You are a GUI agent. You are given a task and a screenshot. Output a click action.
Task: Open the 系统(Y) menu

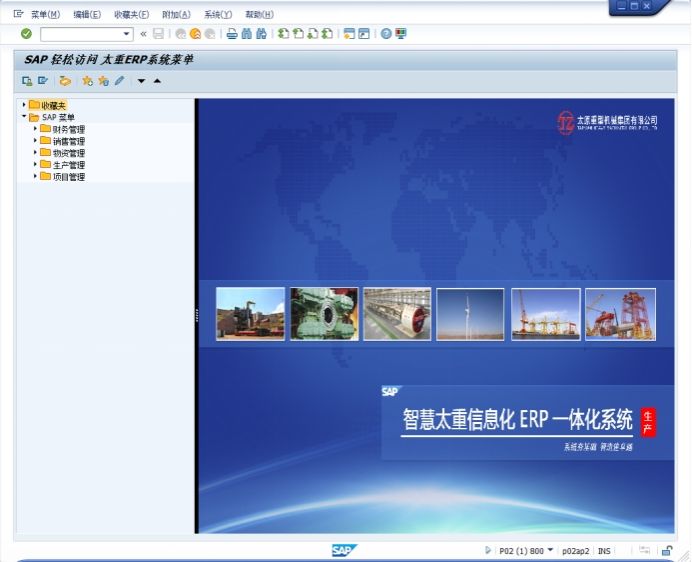point(218,15)
